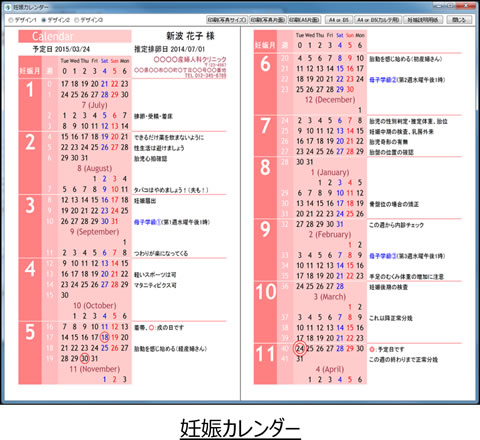
Task: Click the ○:予定日です legend text
Action: [x=387, y=349]
